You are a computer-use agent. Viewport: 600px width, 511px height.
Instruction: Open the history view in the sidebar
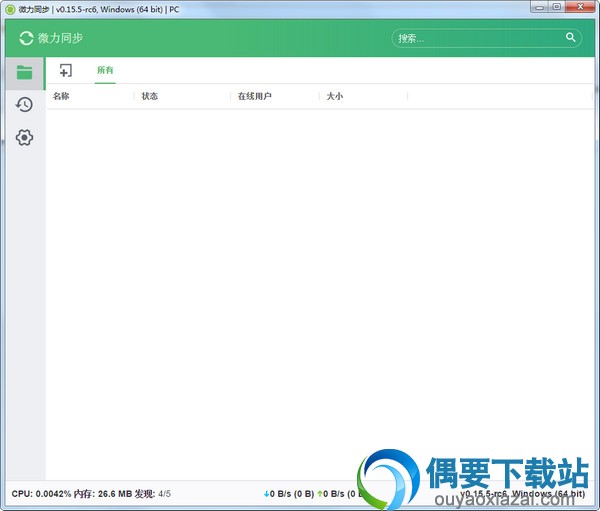click(24, 104)
